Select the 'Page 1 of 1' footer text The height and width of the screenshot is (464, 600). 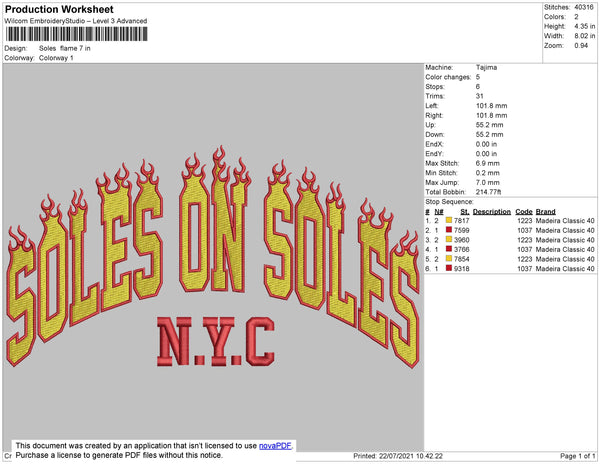point(578,456)
